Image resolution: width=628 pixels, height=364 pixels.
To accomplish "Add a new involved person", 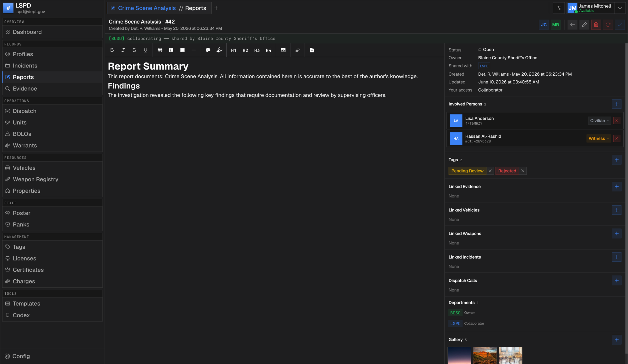I will point(617,104).
